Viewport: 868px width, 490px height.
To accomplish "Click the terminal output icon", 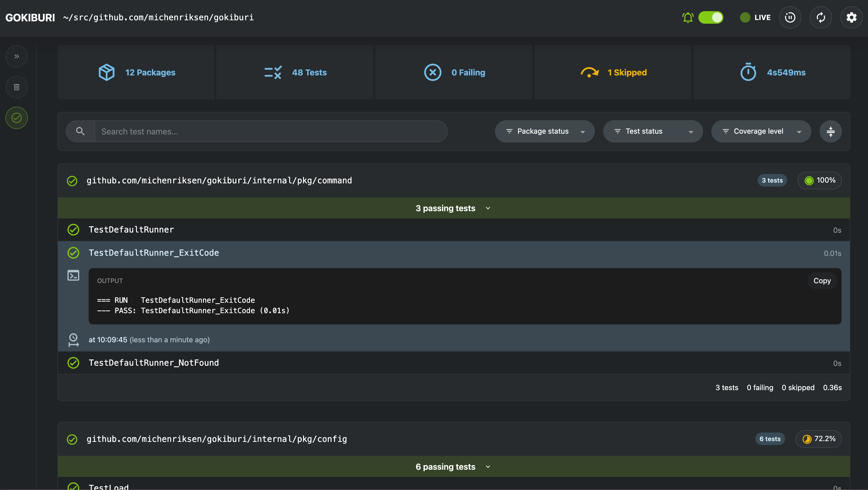I will point(73,275).
